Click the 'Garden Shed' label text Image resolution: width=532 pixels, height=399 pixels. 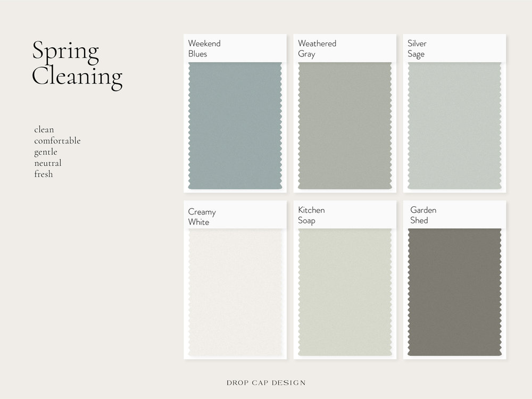[x=423, y=215]
